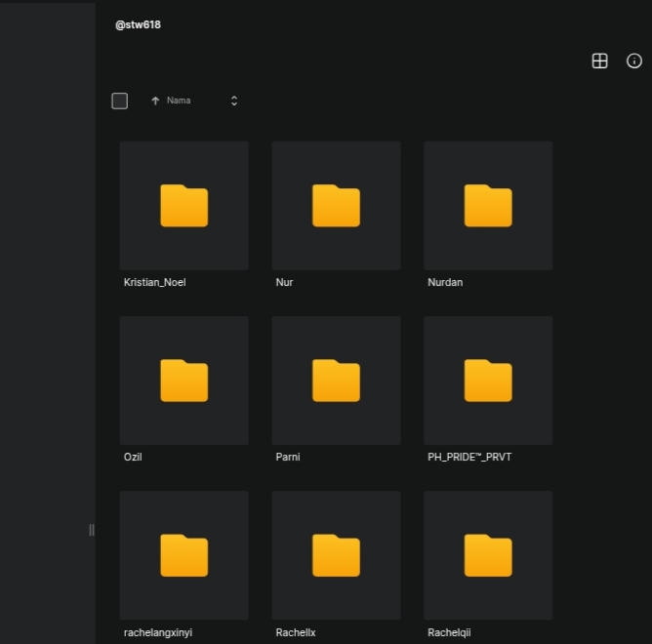This screenshot has width=652, height=644.
Task: Select the Nur folder thumbnail
Action: (x=336, y=205)
